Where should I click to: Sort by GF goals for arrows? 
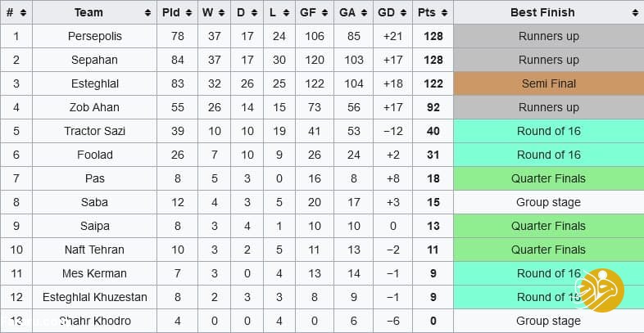(x=324, y=12)
